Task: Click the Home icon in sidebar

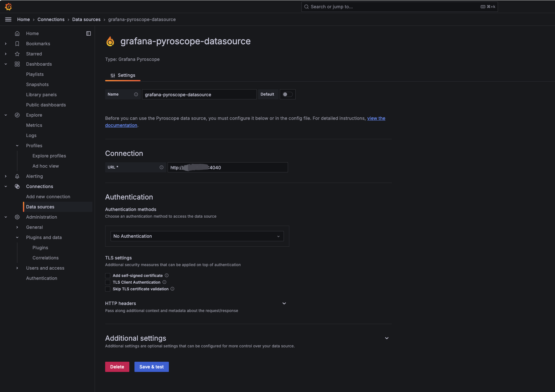Action: pyautogui.click(x=17, y=33)
